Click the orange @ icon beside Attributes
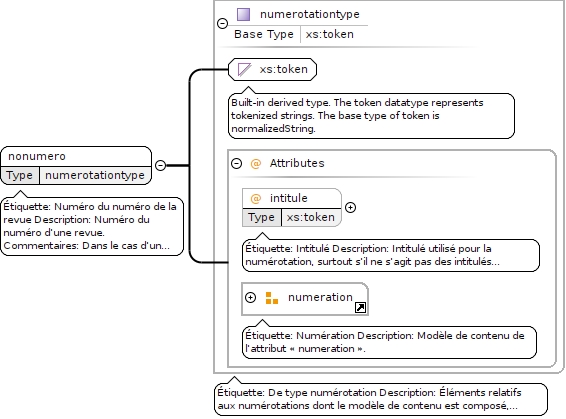566x419 pixels. [x=256, y=163]
